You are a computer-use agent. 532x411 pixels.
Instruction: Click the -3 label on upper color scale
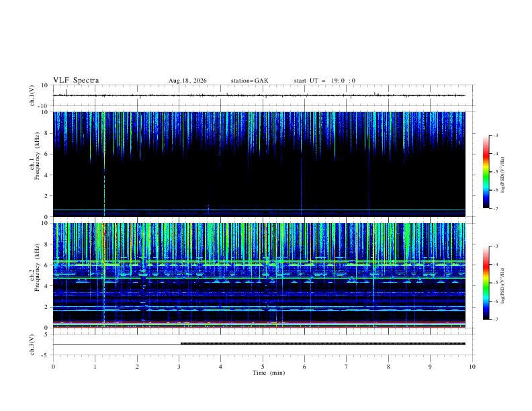click(x=495, y=135)
